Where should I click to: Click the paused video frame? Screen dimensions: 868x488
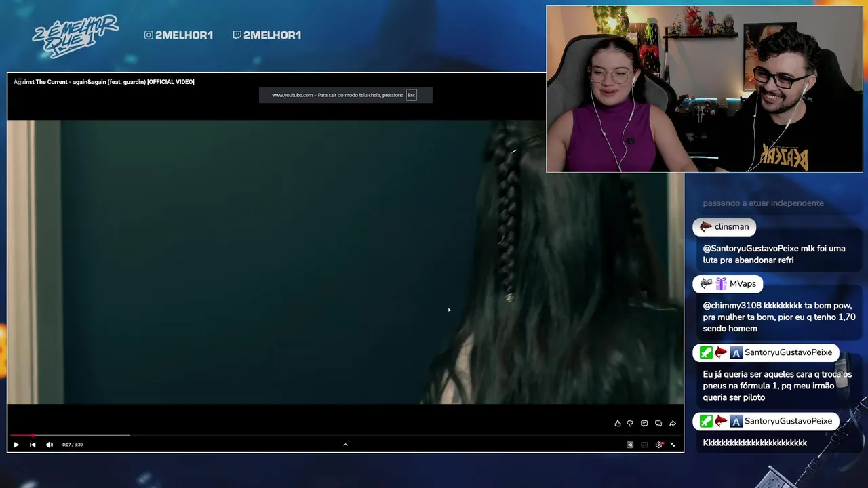pos(345,262)
